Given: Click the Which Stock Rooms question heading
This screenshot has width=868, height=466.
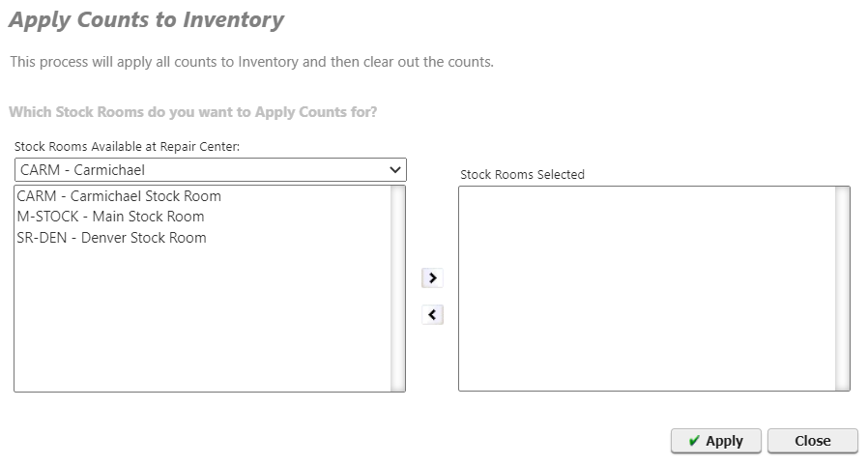Looking at the screenshot, I should [x=193, y=112].
